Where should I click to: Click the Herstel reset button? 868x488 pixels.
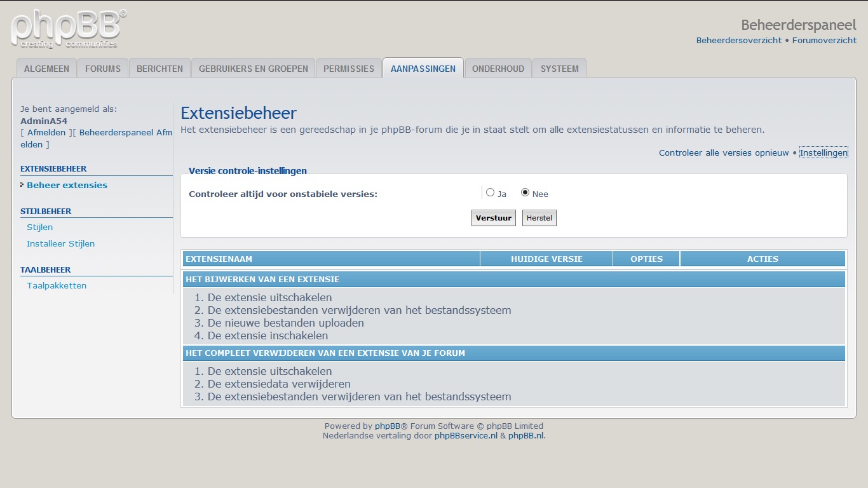pos(539,218)
